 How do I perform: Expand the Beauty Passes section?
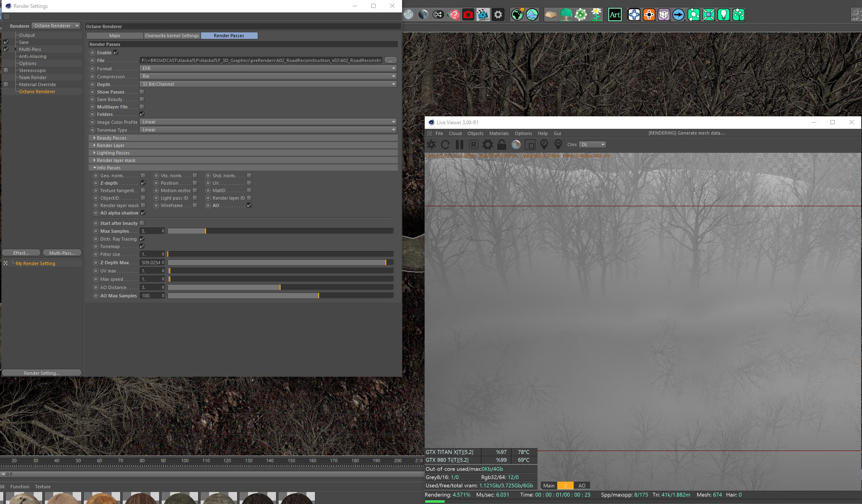pos(111,138)
